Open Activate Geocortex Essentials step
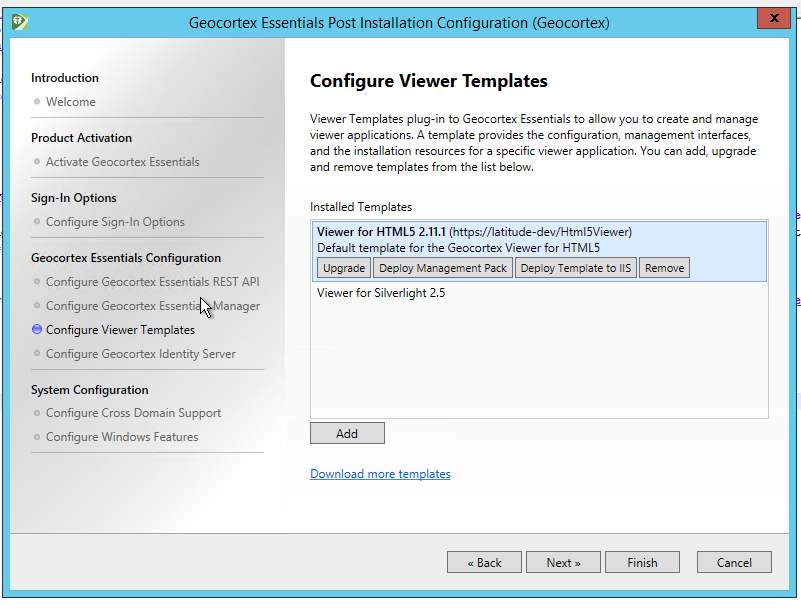 tap(123, 161)
